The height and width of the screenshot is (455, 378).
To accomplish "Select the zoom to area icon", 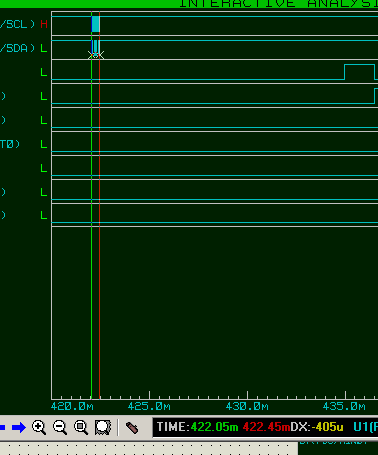I will pyautogui.click(x=103, y=427).
